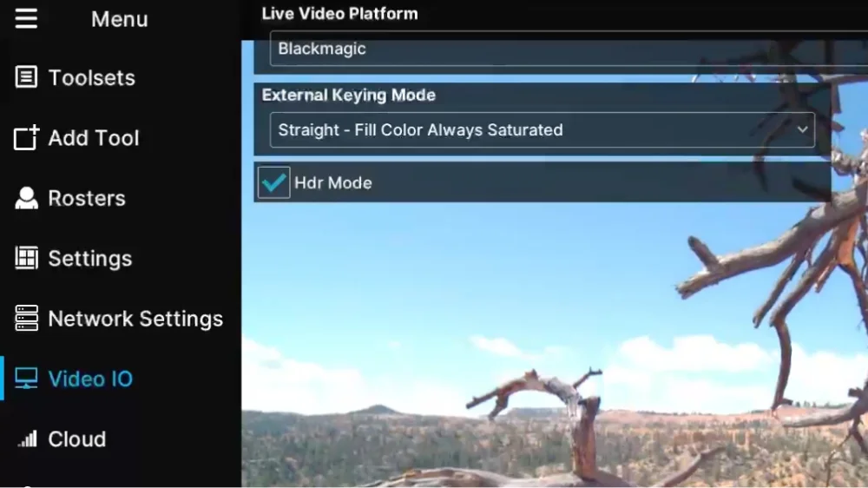Click the External Keying Mode chevron arrow
This screenshot has width=868, height=488.
pyautogui.click(x=802, y=130)
